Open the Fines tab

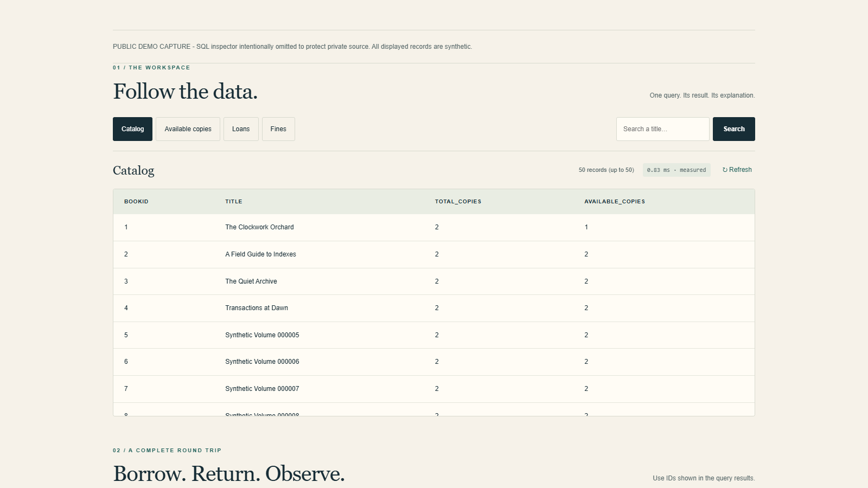click(x=278, y=129)
